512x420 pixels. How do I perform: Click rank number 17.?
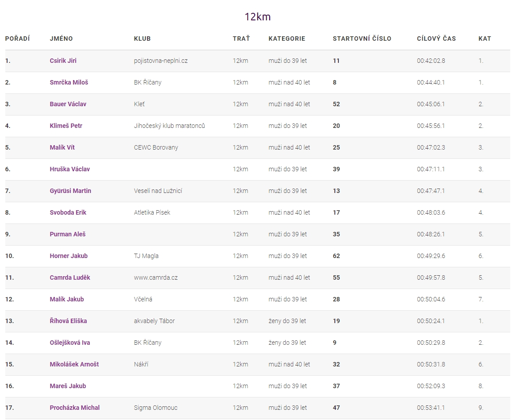[9, 408]
